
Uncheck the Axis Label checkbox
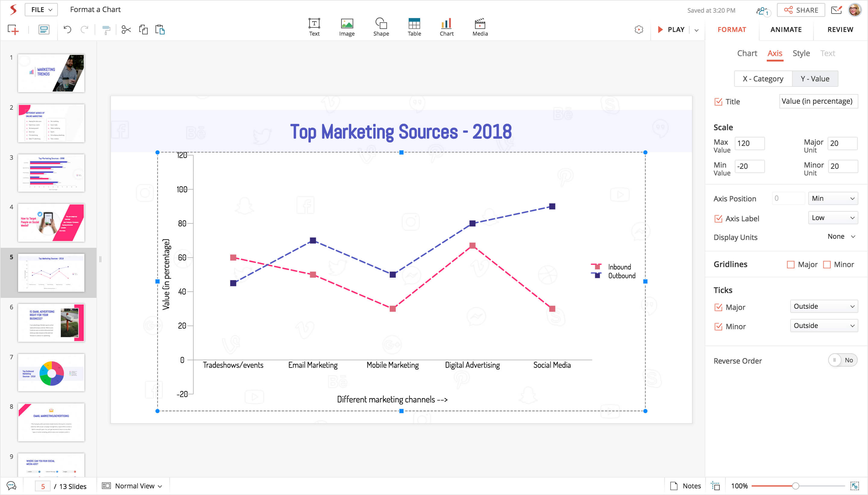click(x=718, y=219)
